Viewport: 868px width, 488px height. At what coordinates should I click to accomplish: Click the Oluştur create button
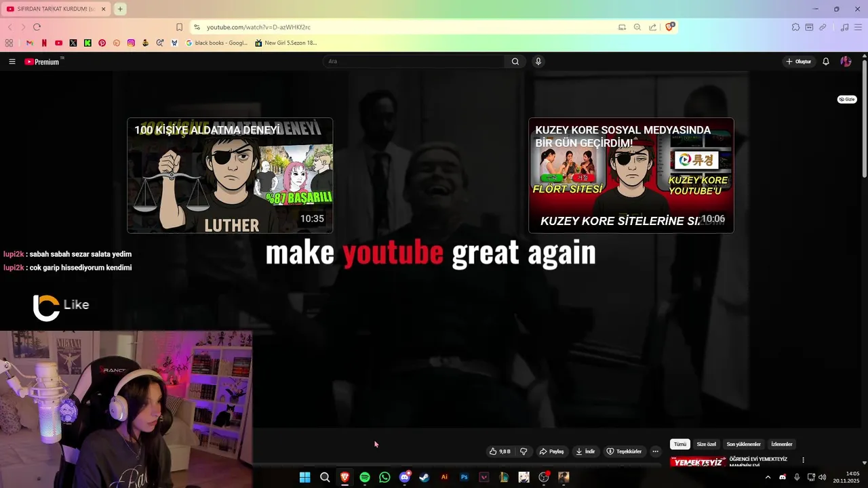(798, 62)
